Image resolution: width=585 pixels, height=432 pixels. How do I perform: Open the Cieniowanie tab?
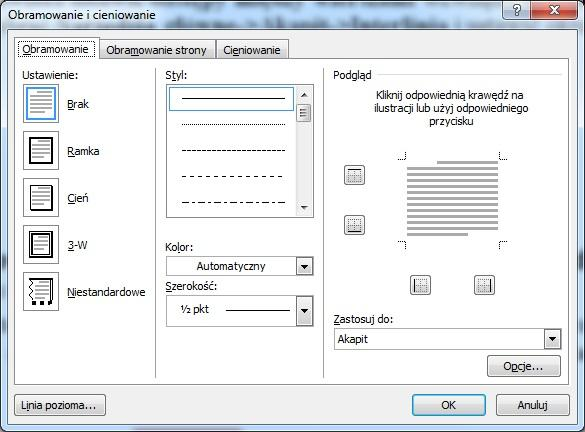252,50
